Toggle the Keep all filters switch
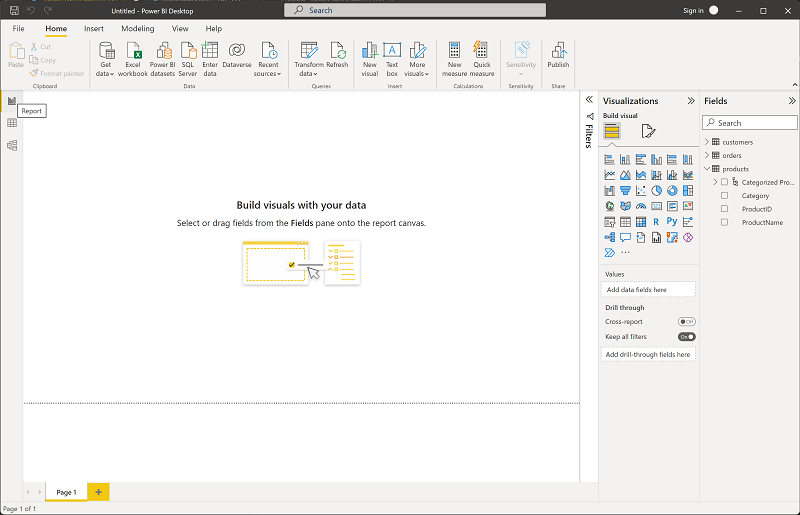 click(x=687, y=337)
